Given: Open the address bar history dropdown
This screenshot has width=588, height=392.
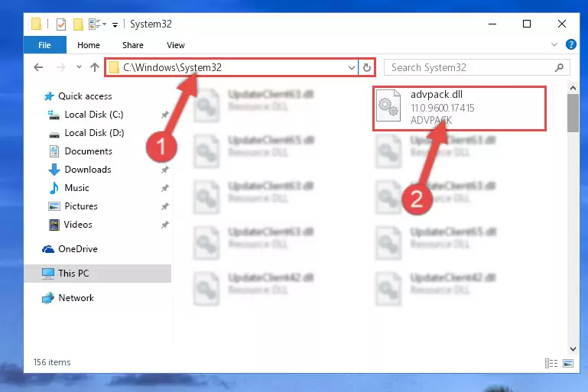Looking at the screenshot, I should 352,68.
